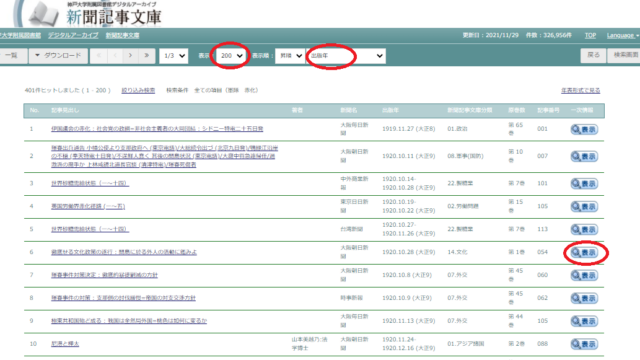The height and width of the screenshot is (360, 640).
Task: Jump to the last page of results
Action: tap(147, 56)
